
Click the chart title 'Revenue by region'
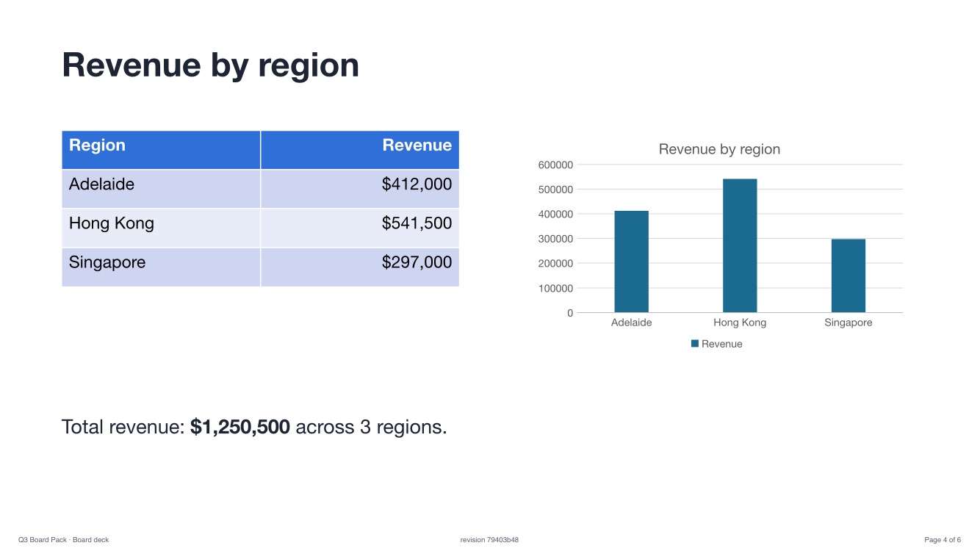click(x=719, y=149)
